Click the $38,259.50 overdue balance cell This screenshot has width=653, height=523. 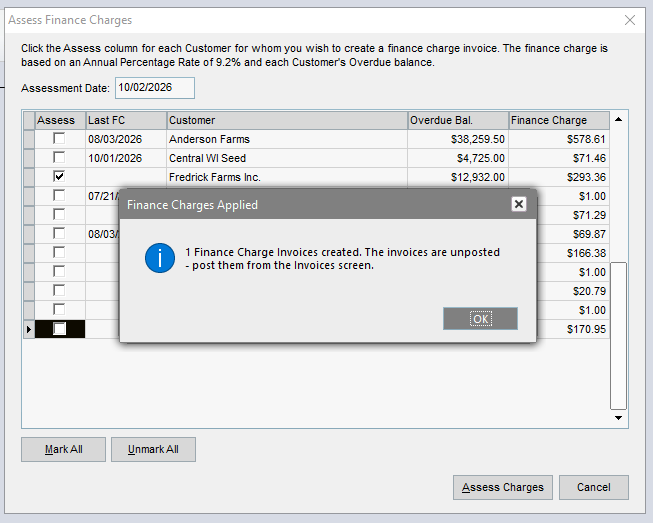(x=458, y=139)
